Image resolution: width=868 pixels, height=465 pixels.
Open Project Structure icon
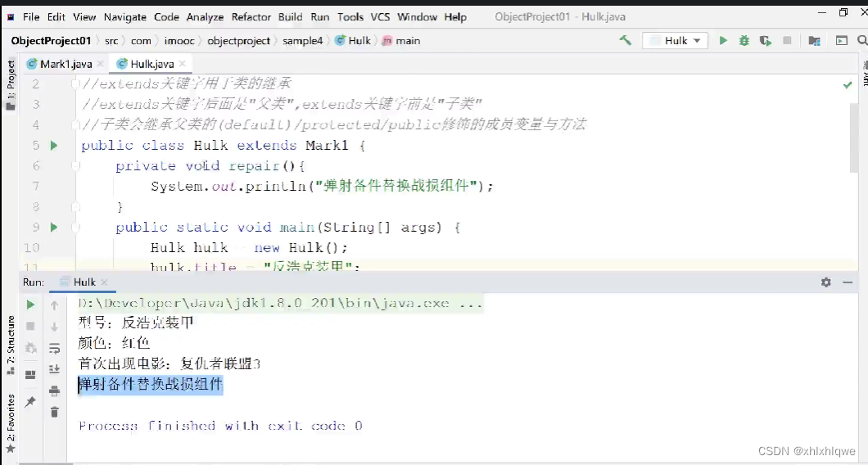click(814, 40)
